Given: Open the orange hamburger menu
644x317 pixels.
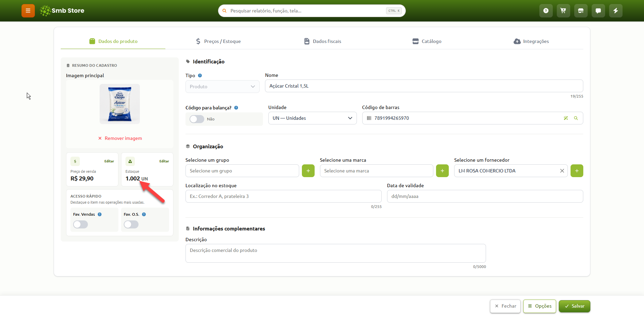Looking at the screenshot, I should pos(28,11).
